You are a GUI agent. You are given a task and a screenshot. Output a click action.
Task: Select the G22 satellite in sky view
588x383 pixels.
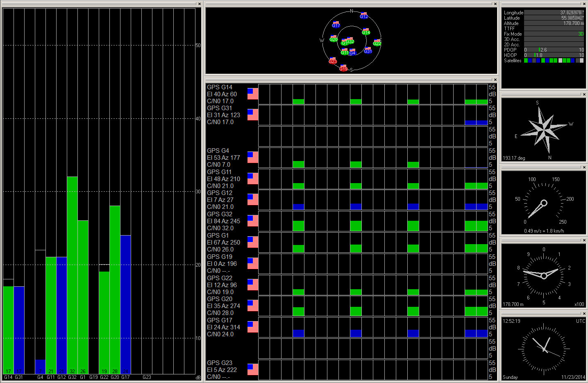point(377,43)
